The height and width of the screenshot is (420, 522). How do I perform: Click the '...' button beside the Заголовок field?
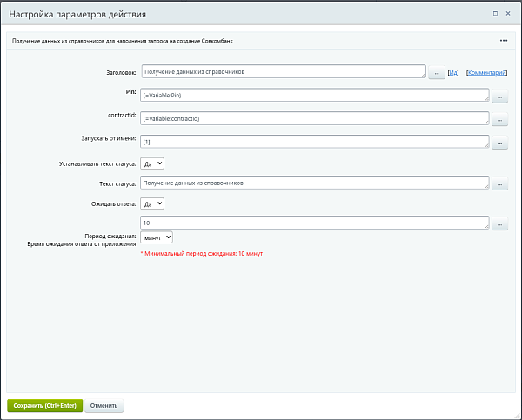[x=437, y=72]
